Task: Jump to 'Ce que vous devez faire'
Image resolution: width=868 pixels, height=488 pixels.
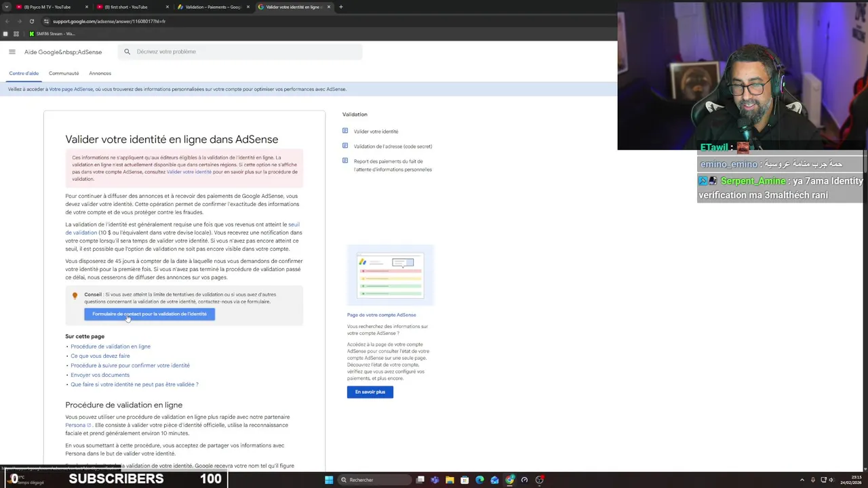Action: [x=100, y=356]
